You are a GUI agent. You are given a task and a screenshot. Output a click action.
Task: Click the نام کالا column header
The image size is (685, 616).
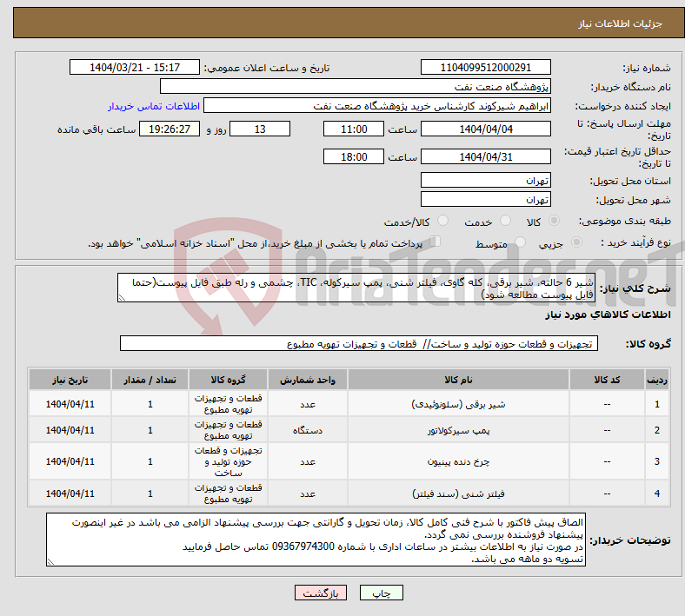click(458, 380)
